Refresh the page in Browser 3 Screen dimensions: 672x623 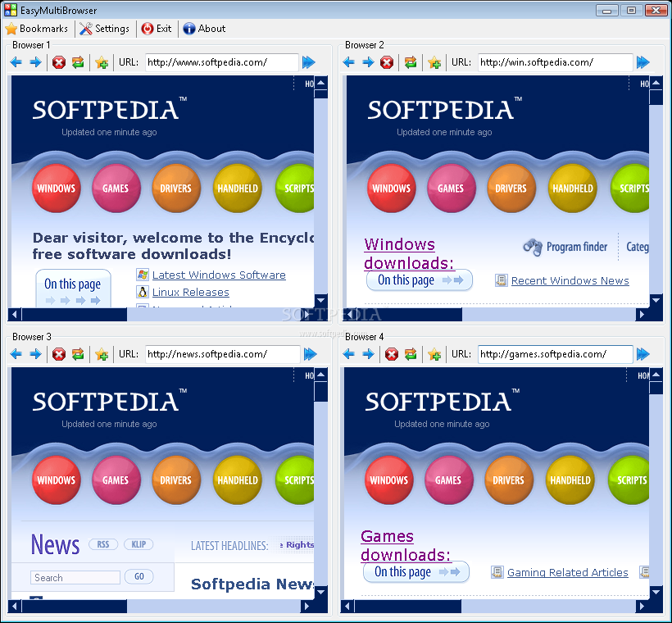click(78, 355)
